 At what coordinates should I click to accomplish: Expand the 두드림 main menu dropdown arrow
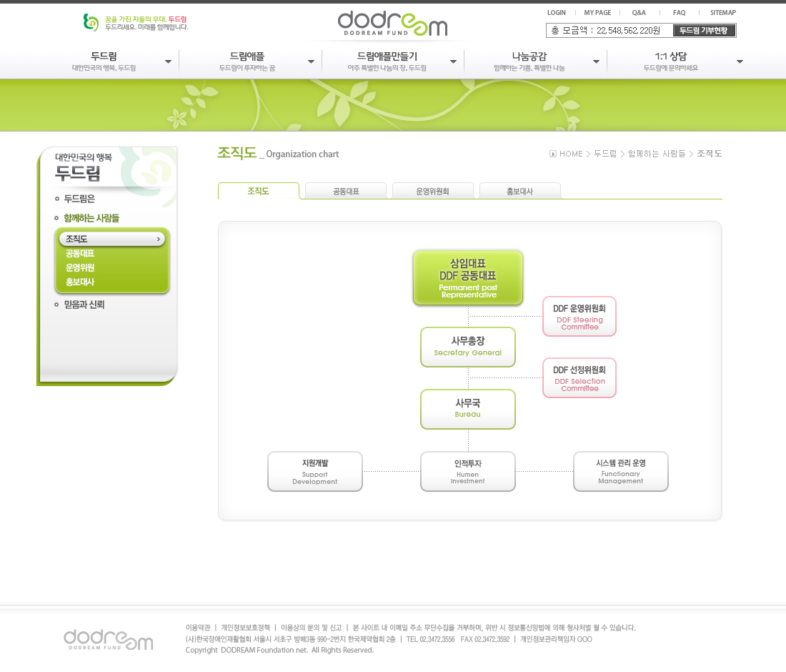click(168, 61)
